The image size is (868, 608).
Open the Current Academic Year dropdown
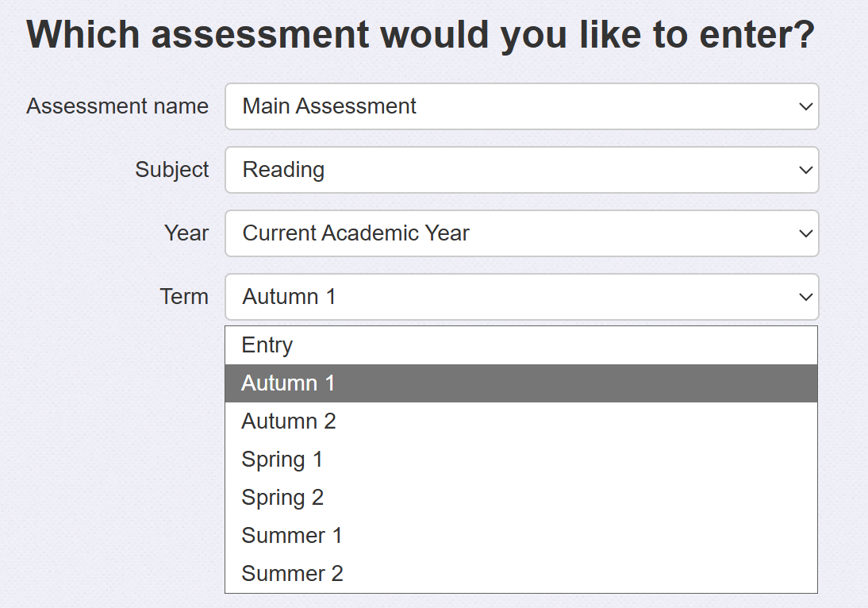(508, 233)
